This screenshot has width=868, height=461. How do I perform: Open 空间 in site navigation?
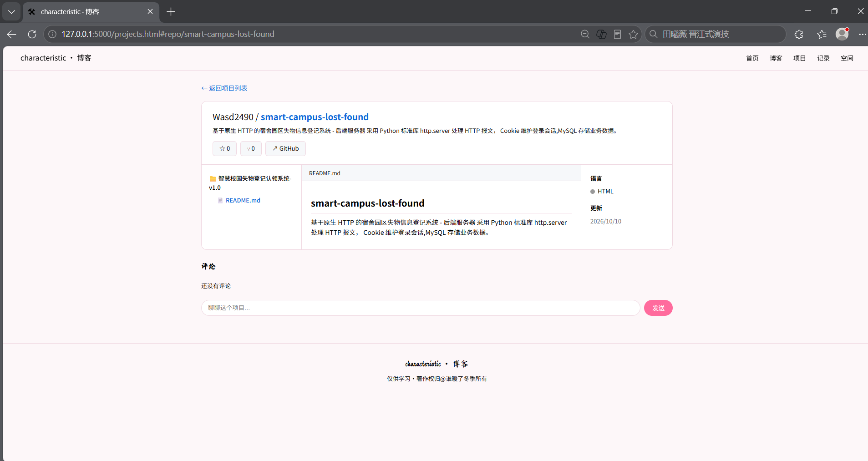tap(847, 58)
